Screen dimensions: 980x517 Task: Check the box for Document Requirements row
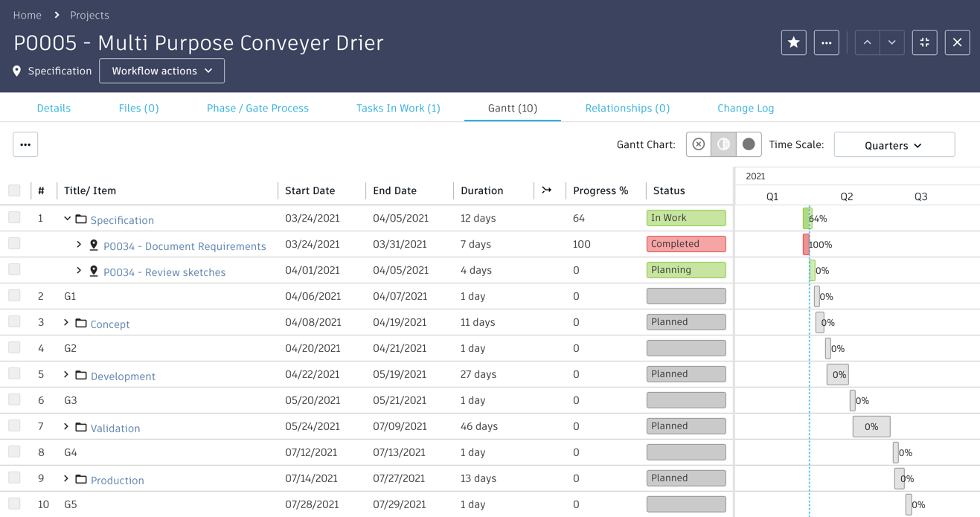coord(14,243)
